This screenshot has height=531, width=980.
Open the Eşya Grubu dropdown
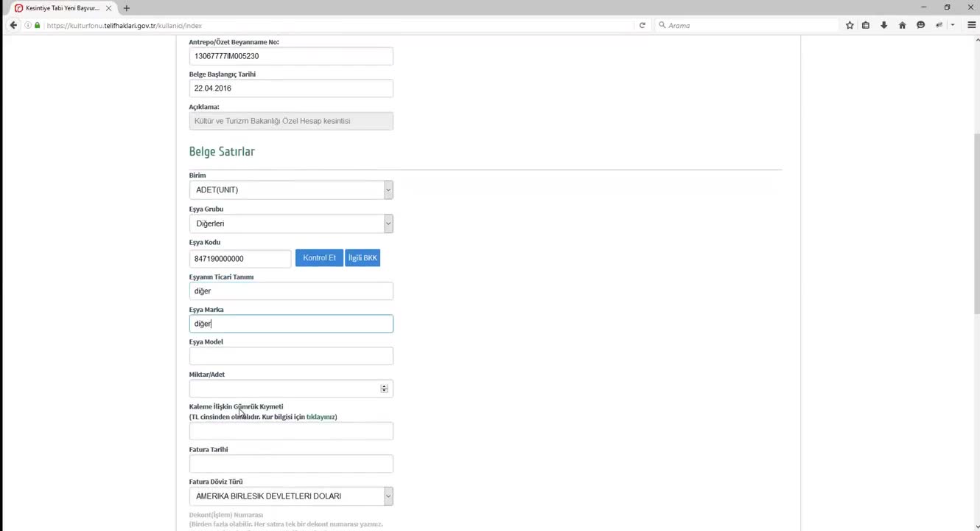(x=290, y=223)
